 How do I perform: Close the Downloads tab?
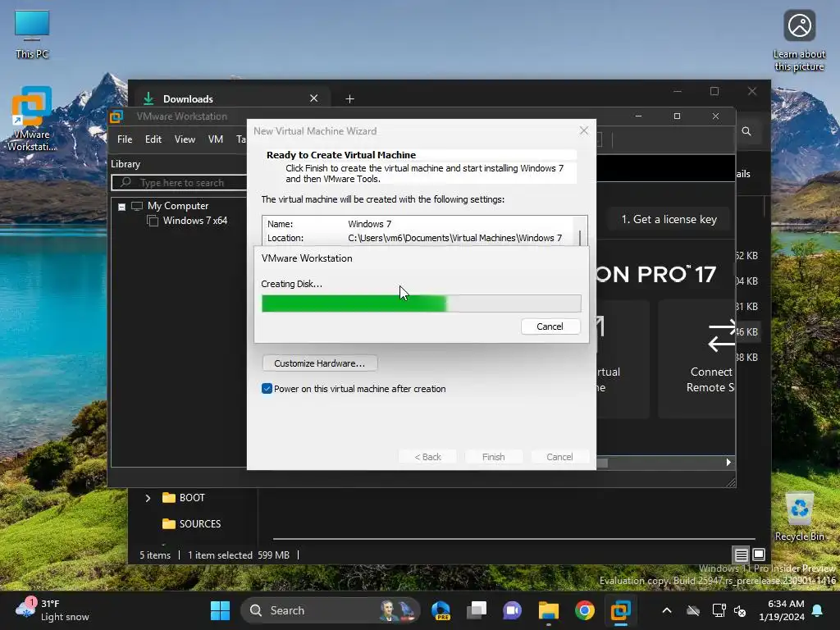tap(314, 98)
